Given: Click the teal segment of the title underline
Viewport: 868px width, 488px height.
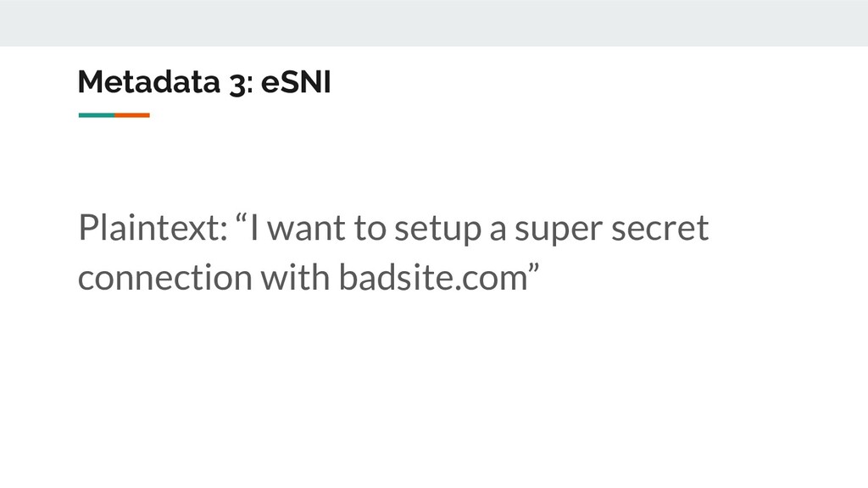Looking at the screenshot, I should (97, 115).
